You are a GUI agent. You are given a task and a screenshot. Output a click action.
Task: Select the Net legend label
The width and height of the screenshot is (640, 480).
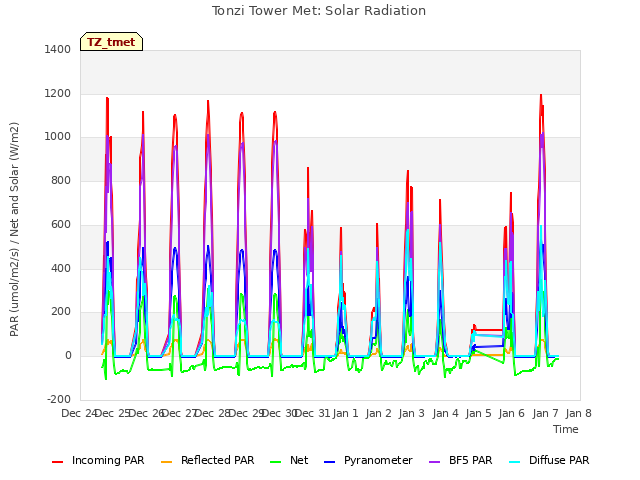(x=299, y=460)
